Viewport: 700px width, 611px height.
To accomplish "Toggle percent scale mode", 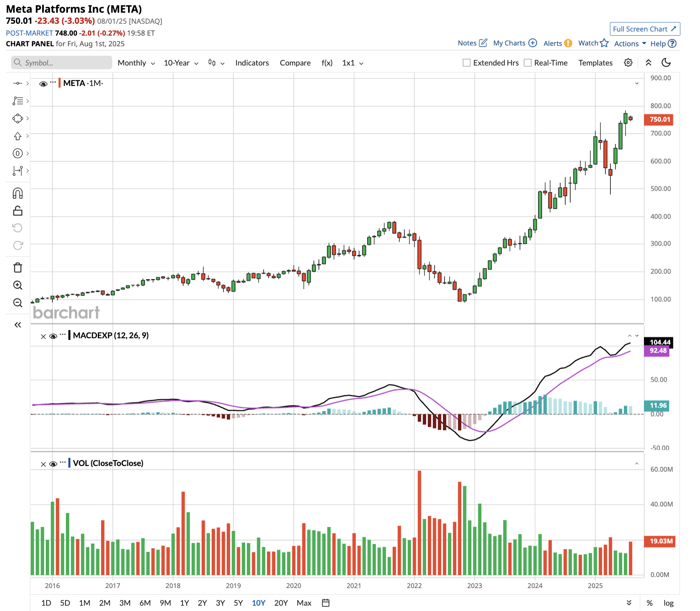I will pos(649,603).
